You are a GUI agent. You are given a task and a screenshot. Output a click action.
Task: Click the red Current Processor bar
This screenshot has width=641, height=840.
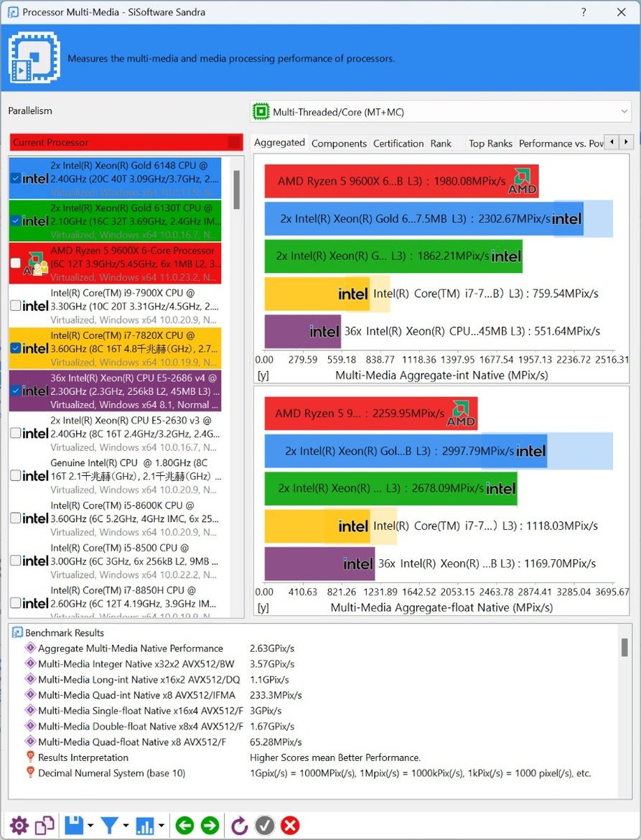coord(126,142)
